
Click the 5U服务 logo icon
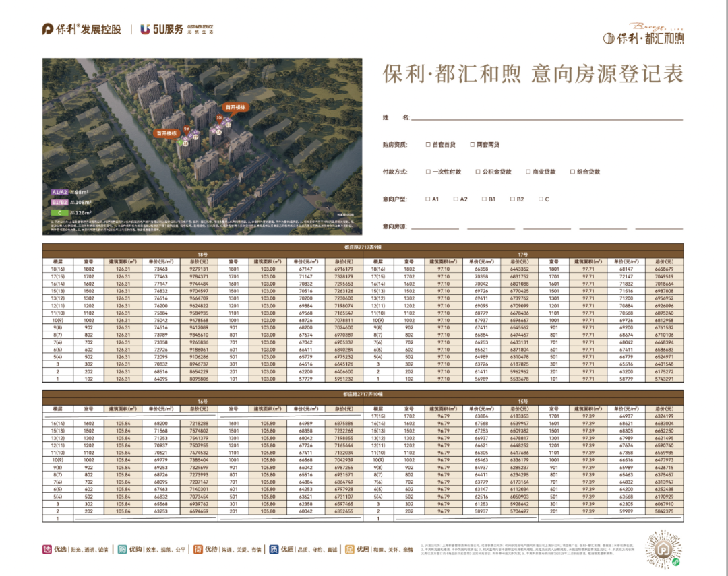(x=145, y=29)
